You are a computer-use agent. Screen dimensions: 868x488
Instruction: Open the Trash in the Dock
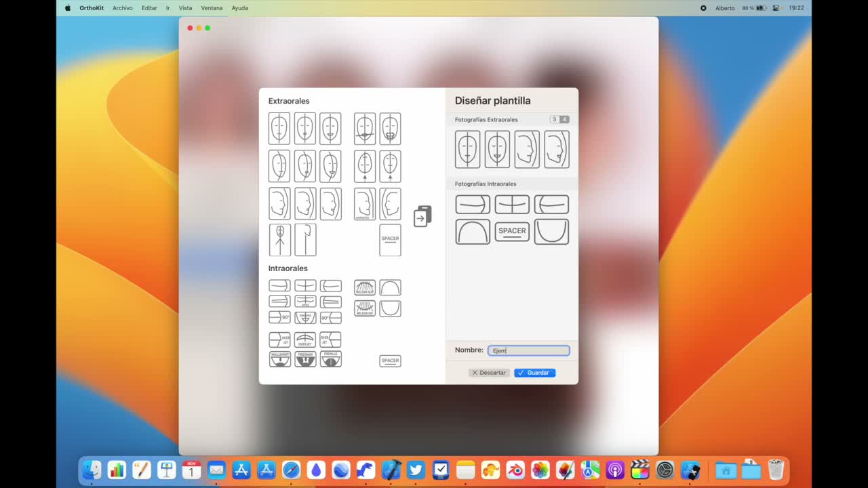tap(776, 470)
